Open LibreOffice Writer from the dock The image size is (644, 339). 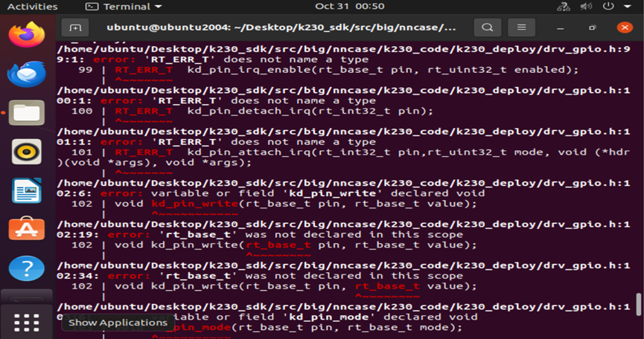[x=27, y=190]
